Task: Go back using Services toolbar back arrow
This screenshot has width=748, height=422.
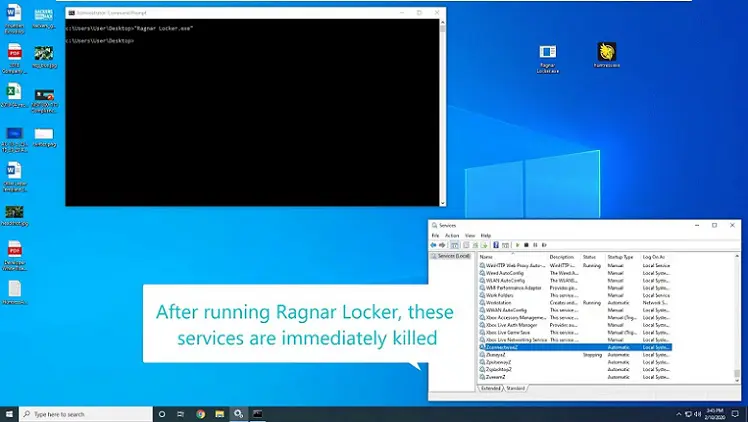Action: 433,245
